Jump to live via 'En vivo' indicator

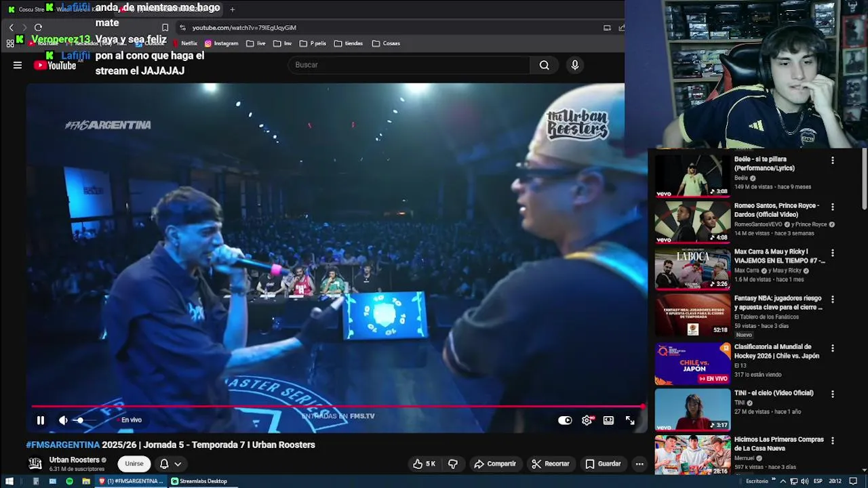tap(131, 420)
